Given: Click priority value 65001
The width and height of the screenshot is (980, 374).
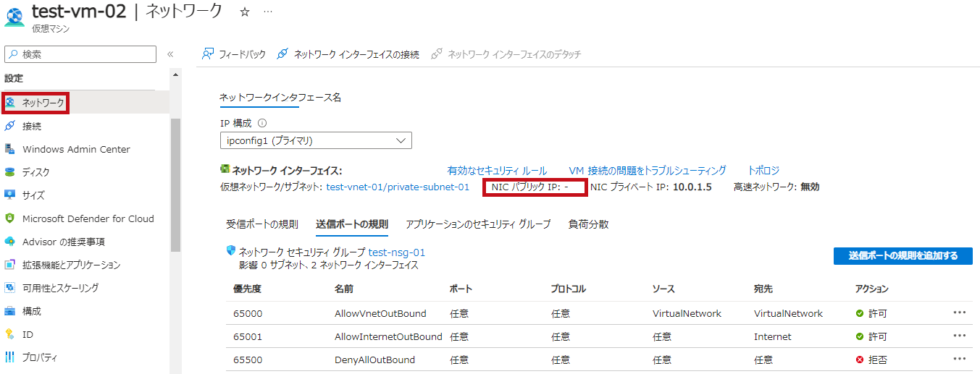Looking at the screenshot, I should [248, 336].
